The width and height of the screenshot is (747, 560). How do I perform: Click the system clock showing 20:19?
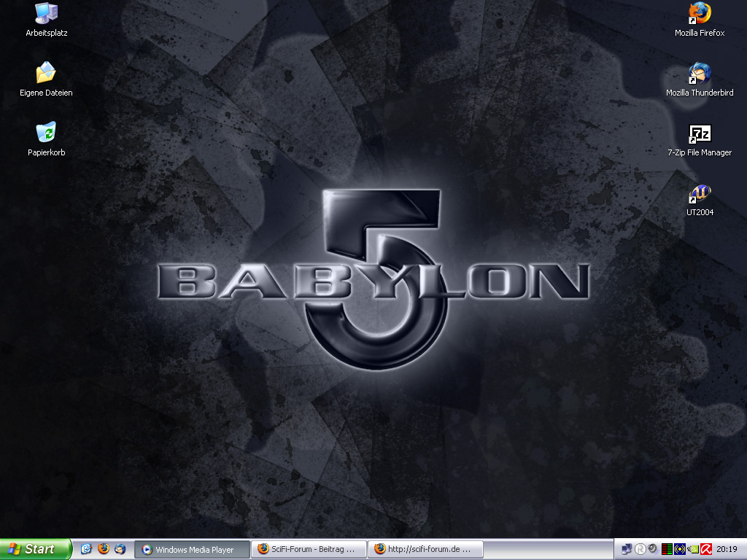tap(727, 549)
